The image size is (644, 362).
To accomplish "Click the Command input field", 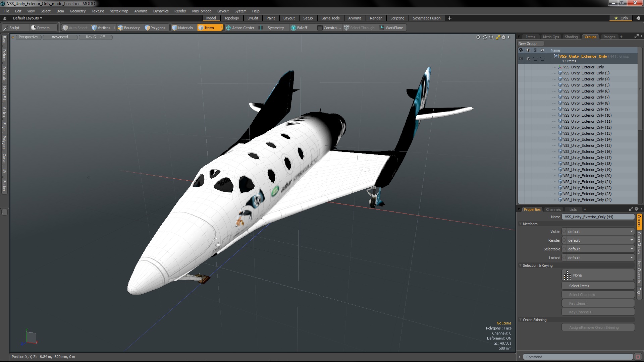I will pos(579,357).
